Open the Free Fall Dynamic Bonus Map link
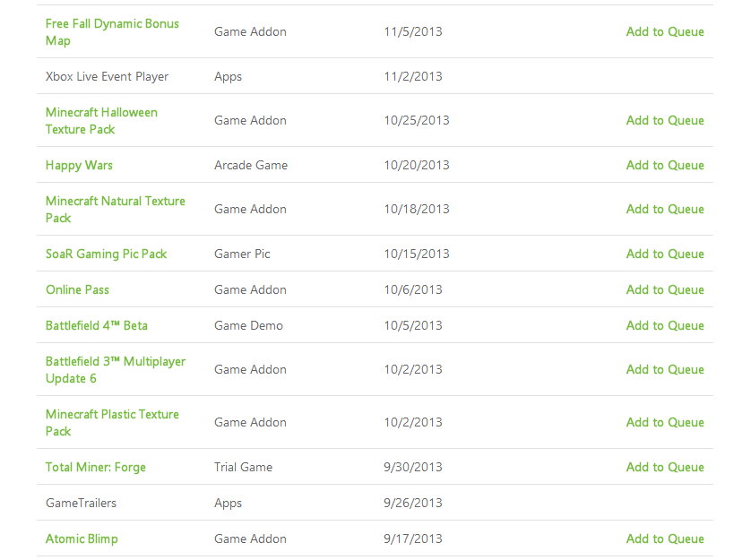Viewport: 751px width, 560px height. click(112, 32)
